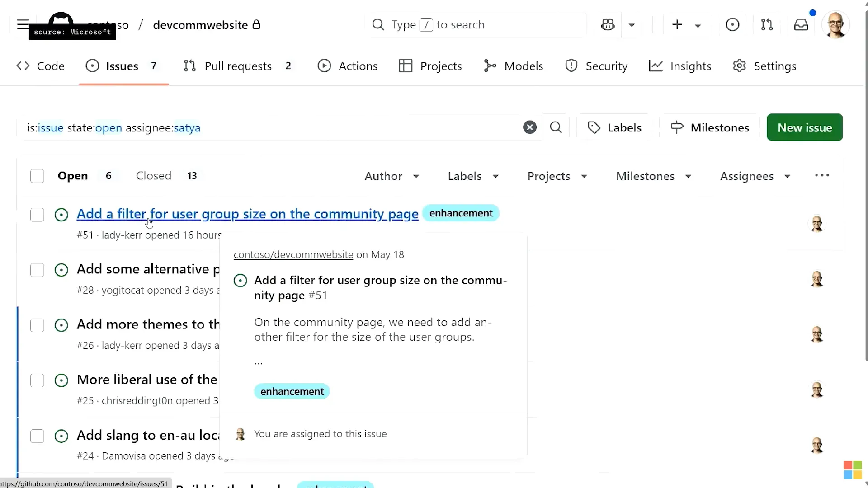Open the three-dot more options menu

tap(822, 175)
